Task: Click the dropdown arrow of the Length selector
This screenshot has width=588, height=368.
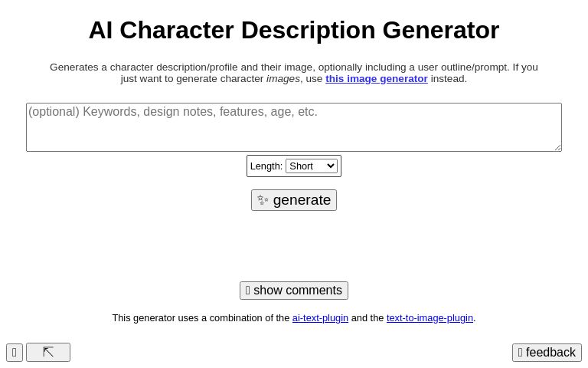Action: (x=331, y=166)
